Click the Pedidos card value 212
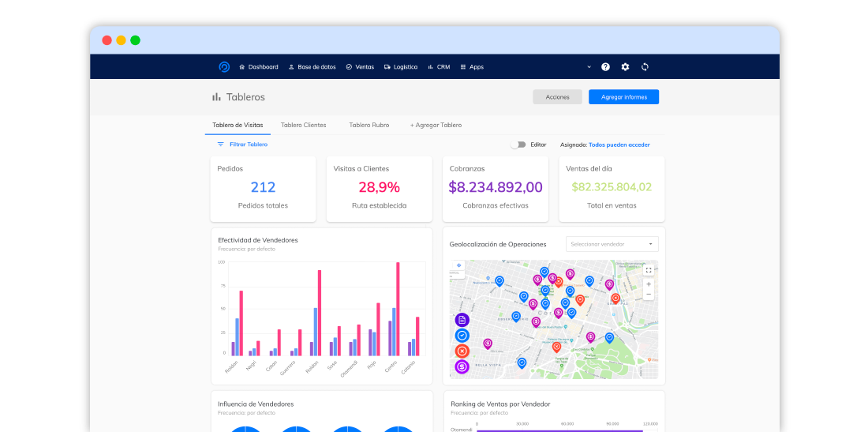The width and height of the screenshot is (868, 432). (263, 188)
